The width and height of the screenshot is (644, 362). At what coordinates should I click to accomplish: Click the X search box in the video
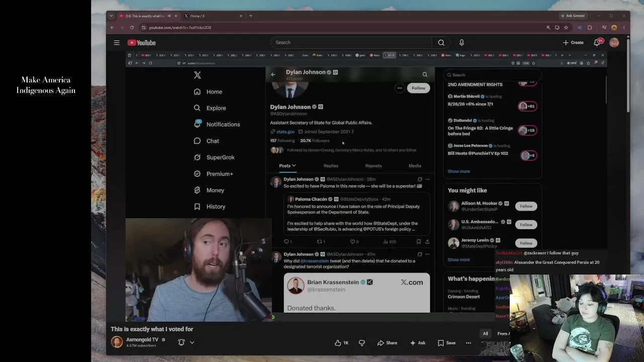[x=492, y=75]
